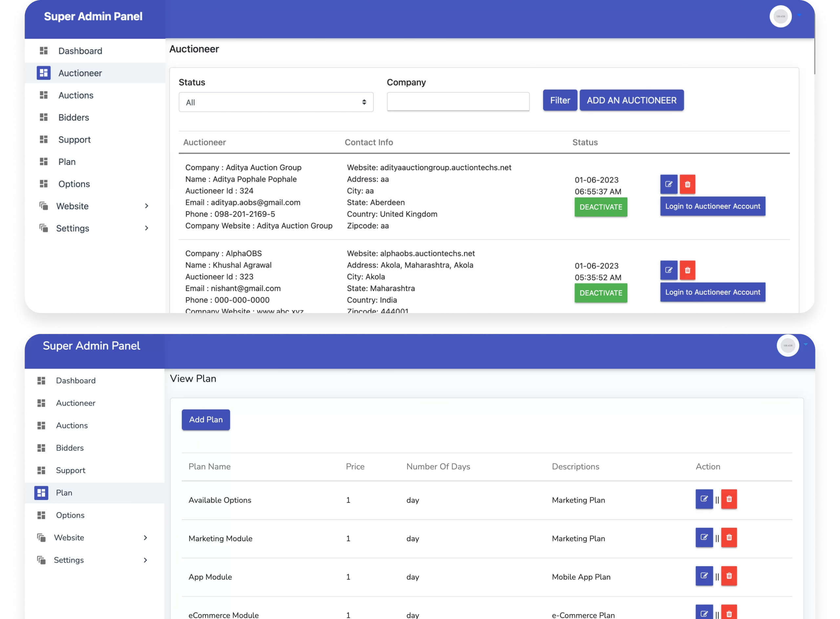The width and height of the screenshot is (840, 619).
Task: Delete the Available Options plan
Action: tap(729, 499)
